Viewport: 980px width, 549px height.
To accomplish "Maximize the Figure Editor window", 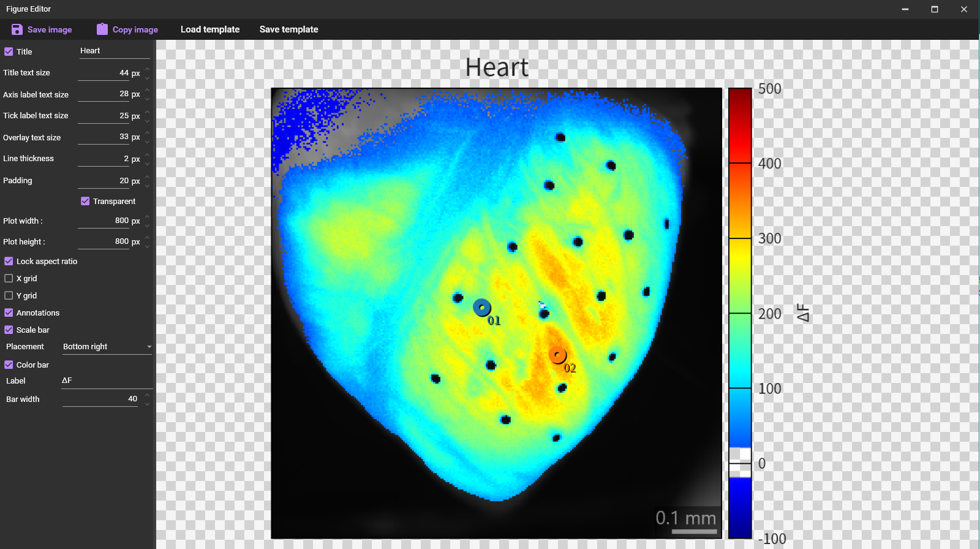I will (935, 9).
